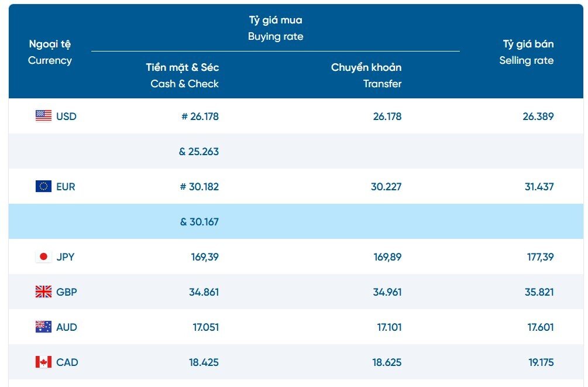
Task: Click the JPY Japan flag icon
Action: pyautogui.click(x=43, y=256)
